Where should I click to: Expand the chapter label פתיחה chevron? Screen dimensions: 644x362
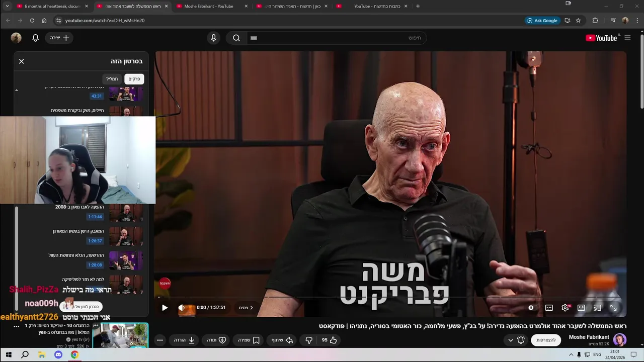[246, 308]
